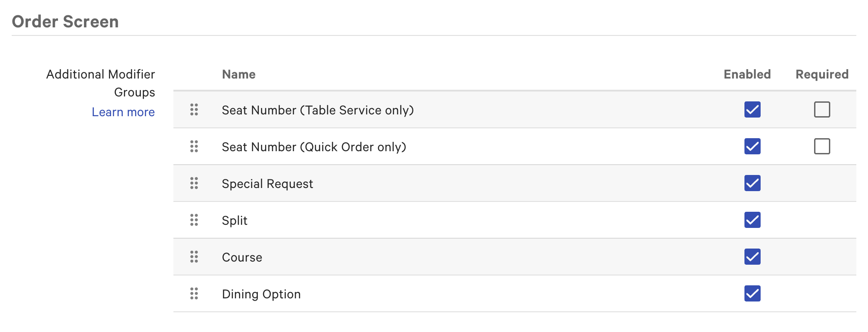Click the Name column header
868x332 pixels.
[x=239, y=74]
